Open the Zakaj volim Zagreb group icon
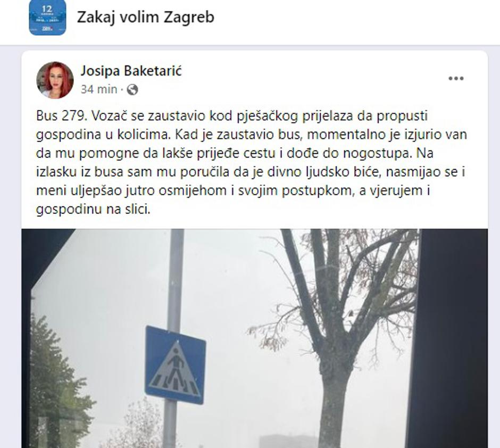This screenshot has height=448, width=500. [x=47, y=17]
